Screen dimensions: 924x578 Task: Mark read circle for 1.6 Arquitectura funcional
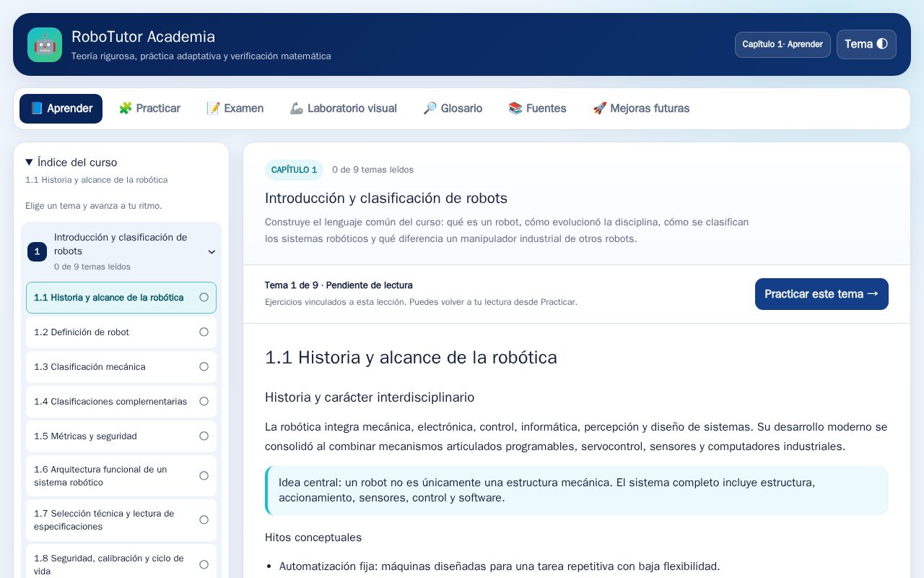click(204, 475)
